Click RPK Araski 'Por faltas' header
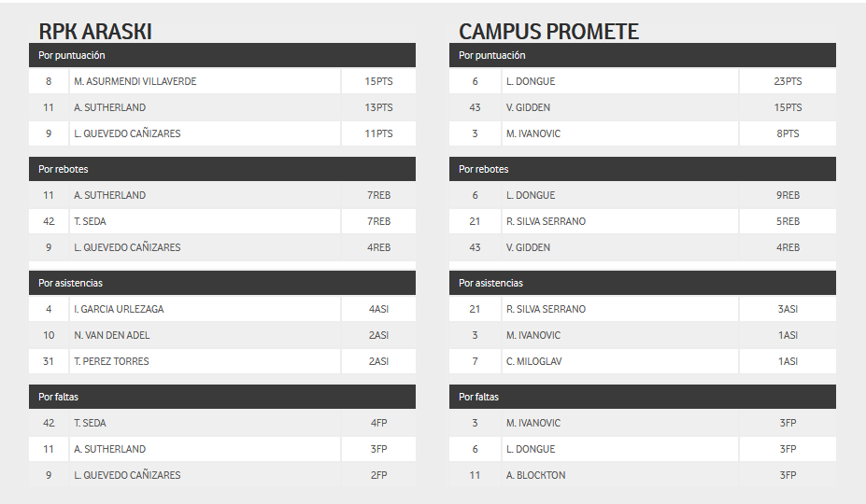Viewport: 866px width, 504px height. tap(222, 397)
